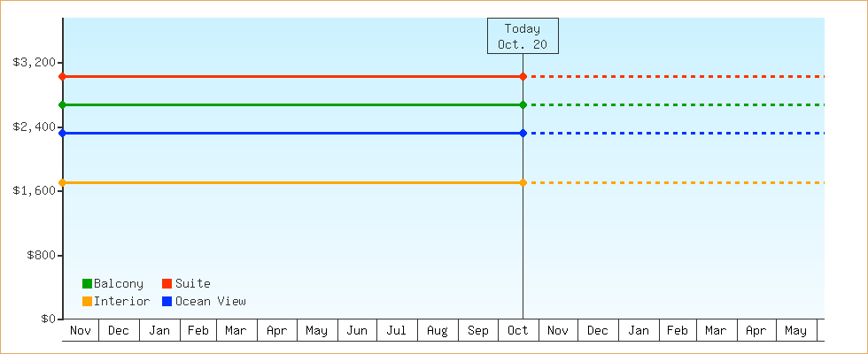Click the Balcony legend text

[x=118, y=284]
